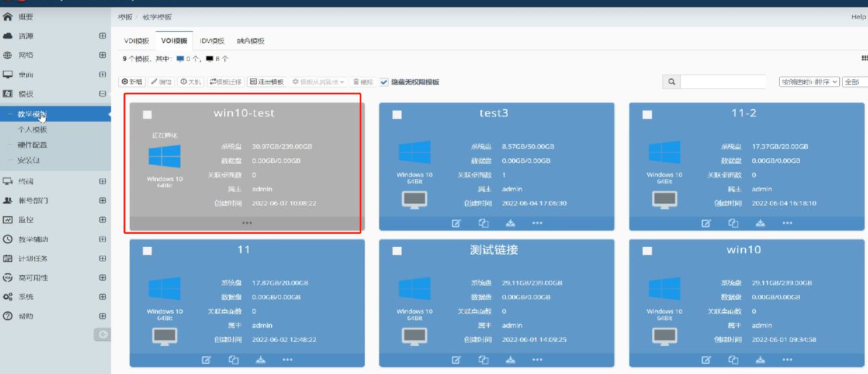Click the search magnifier icon
Viewport: 868px width, 374px height.
671,82
